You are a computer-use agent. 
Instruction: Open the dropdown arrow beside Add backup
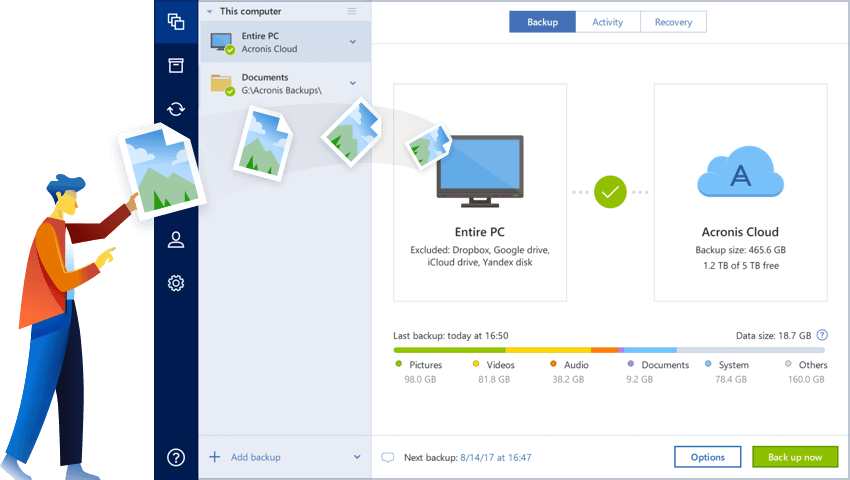[x=357, y=457]
